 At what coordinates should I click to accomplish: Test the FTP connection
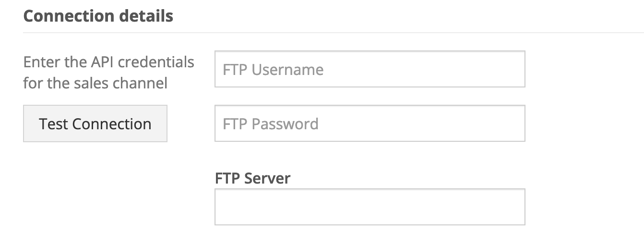click(x=95, y=123)
